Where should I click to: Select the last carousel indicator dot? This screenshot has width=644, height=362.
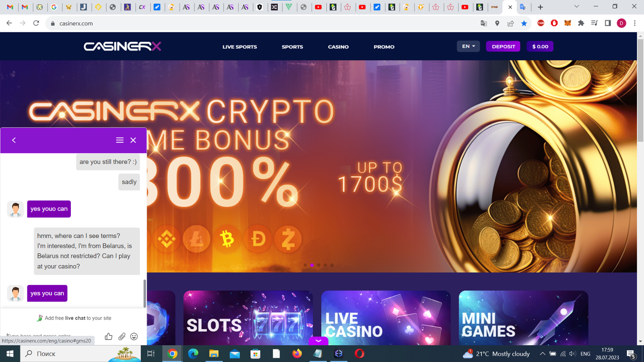332,265
